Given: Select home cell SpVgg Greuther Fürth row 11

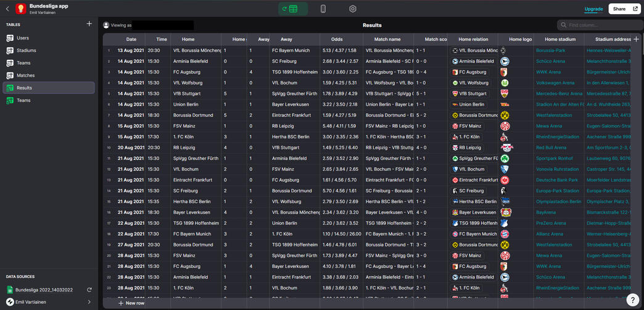Looking at the screenshot, I should (x=196, y=158).
